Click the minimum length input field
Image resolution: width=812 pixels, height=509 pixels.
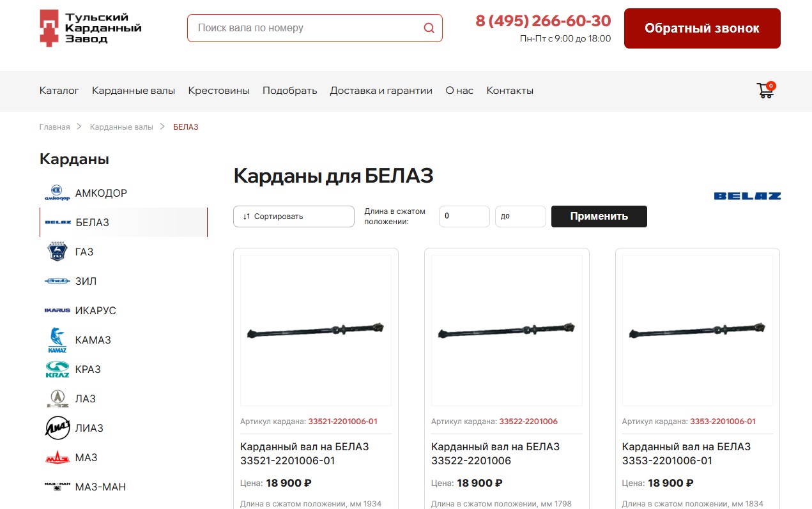464,217
